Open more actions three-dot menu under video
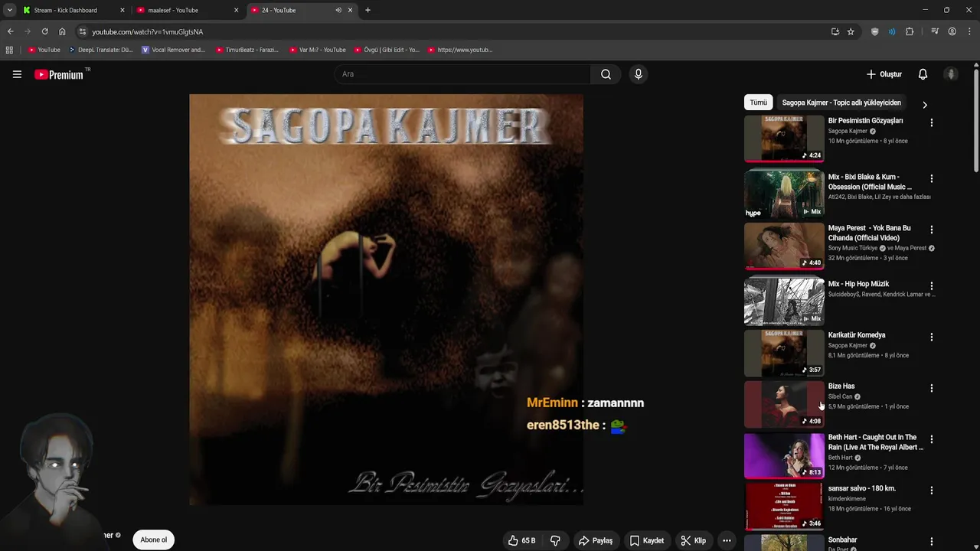This screenshot has height=551, width=980. 727,540
